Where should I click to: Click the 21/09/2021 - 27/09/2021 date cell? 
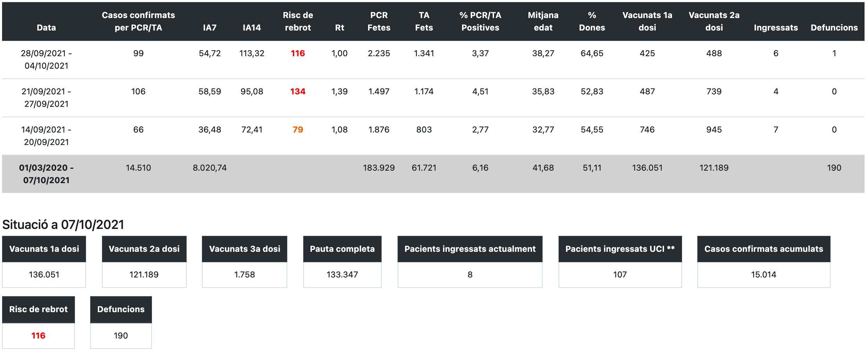point(46,98)
